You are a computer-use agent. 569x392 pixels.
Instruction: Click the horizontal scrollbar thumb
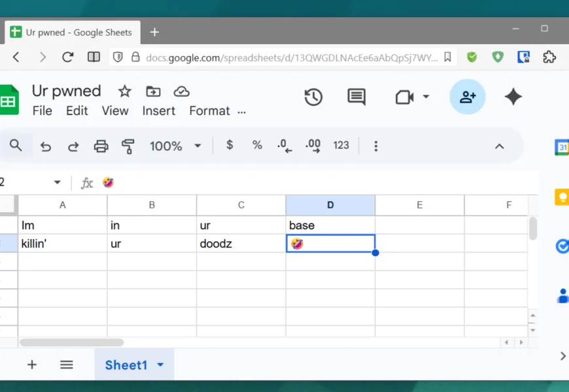pyautogui.click(x=71, y=342)
